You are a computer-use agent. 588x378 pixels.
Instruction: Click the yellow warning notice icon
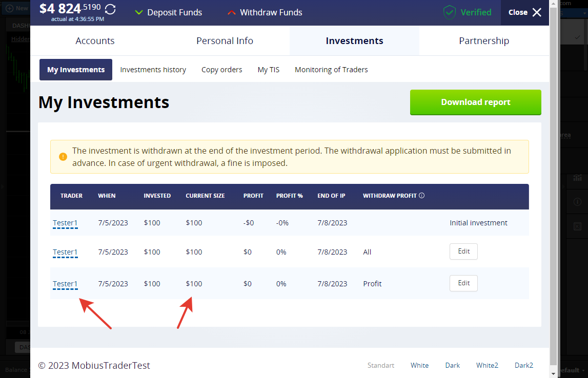click(x=63, y=157)
